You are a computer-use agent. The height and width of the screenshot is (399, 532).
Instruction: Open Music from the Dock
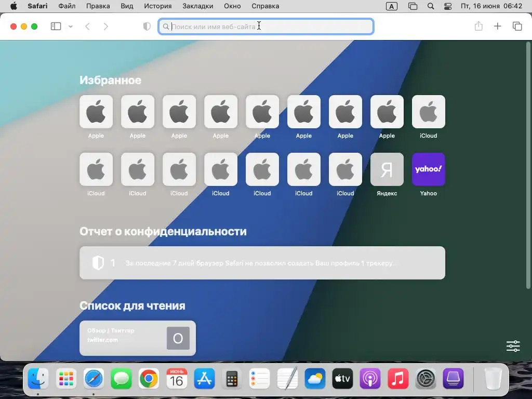point(398,378)
